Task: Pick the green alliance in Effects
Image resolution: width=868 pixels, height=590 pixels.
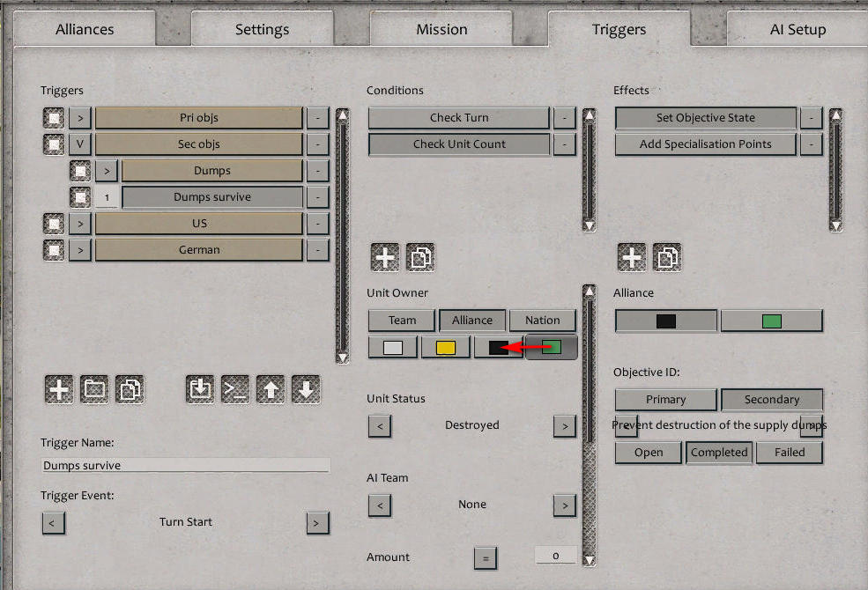Action: (x=772, y=321)
